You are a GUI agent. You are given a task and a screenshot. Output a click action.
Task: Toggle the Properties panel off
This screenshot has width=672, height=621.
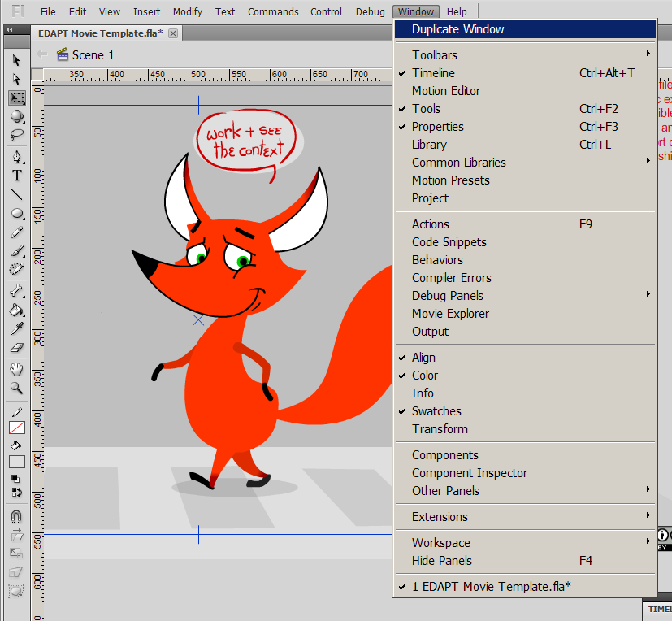point(437,127)
